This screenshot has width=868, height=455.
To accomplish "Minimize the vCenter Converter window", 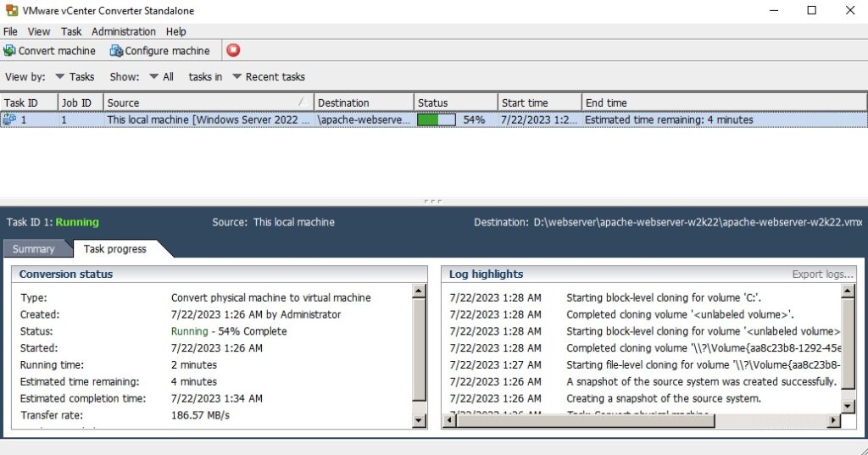I will click(x=774, y=10).
